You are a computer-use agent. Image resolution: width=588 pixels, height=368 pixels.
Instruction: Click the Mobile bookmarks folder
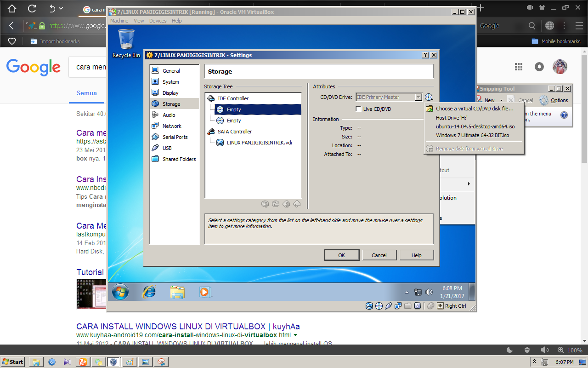click(x=556, y=41)
